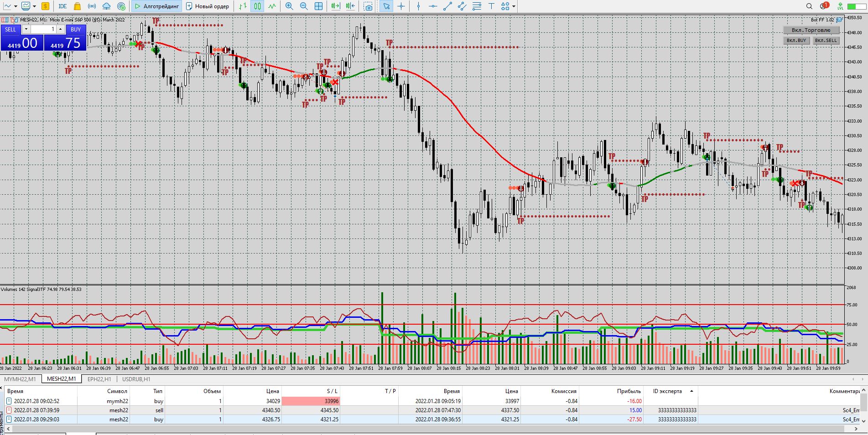Open the VPS cloud hosting icon
The height and width of the screenshot is (435, 868).
[106, 6]
